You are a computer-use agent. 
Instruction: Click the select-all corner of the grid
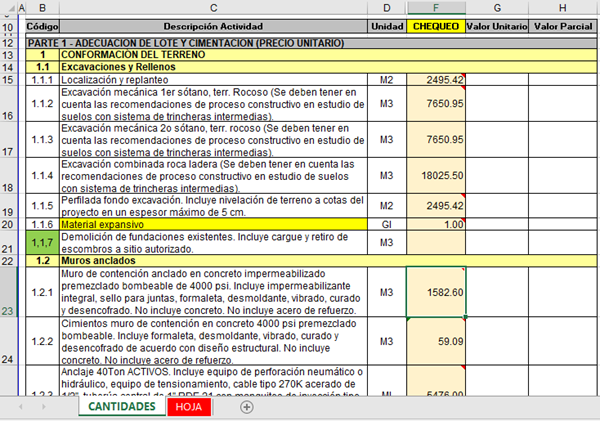coord(10,7)
